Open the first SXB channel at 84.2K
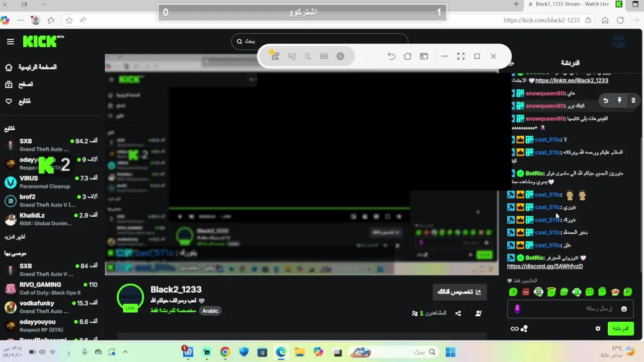The height and width of the screenshot is (362, 644). [x=50, y=145]
